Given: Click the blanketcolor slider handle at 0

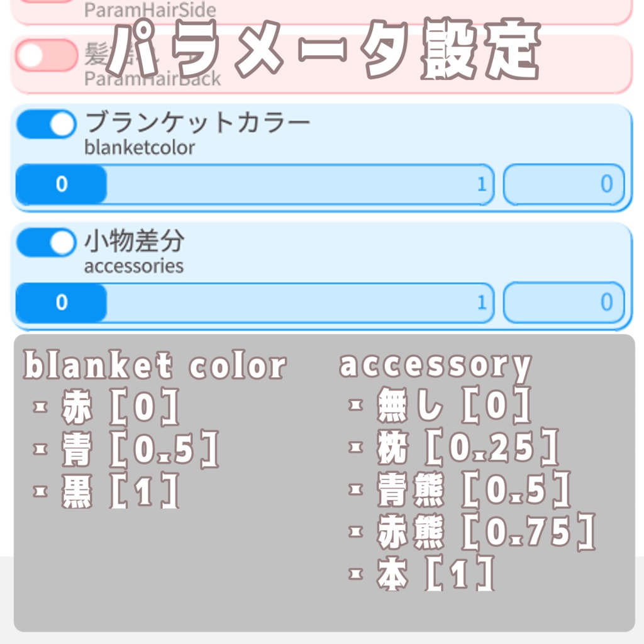Looking at the screenshot, I should pyautogui.click(x=61, y=185).
